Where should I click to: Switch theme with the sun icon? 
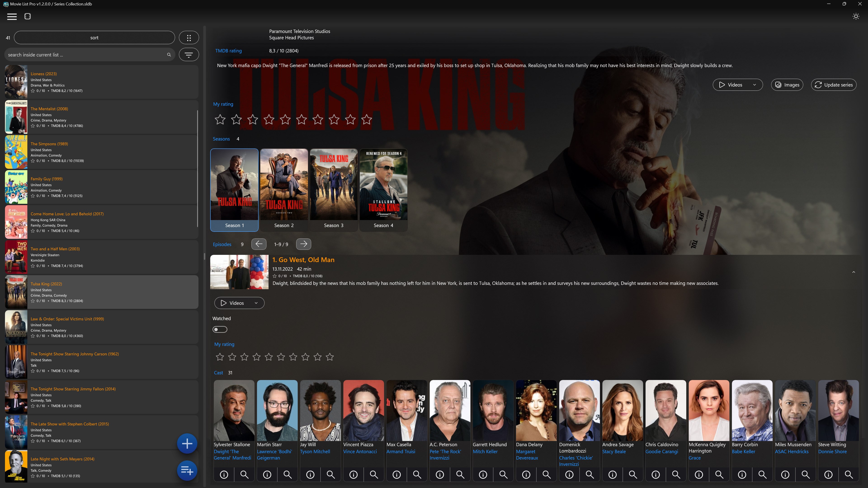pyautogui.click(x=856, y=16)
